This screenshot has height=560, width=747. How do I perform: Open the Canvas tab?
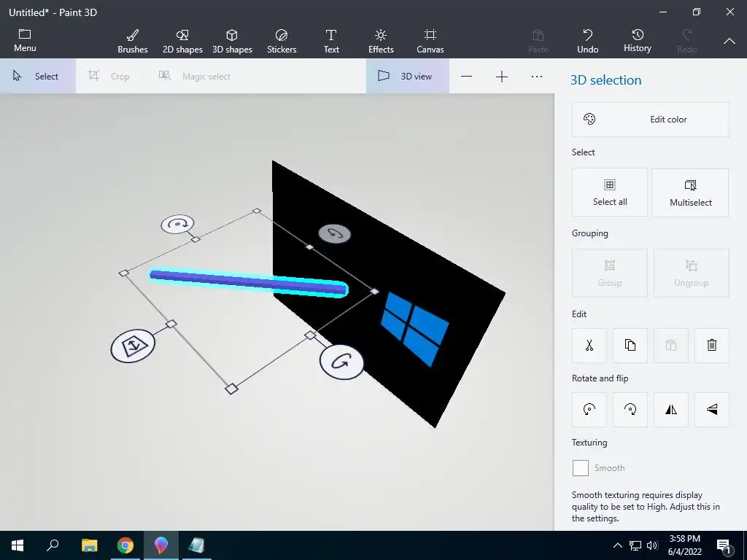pos(430,41)
